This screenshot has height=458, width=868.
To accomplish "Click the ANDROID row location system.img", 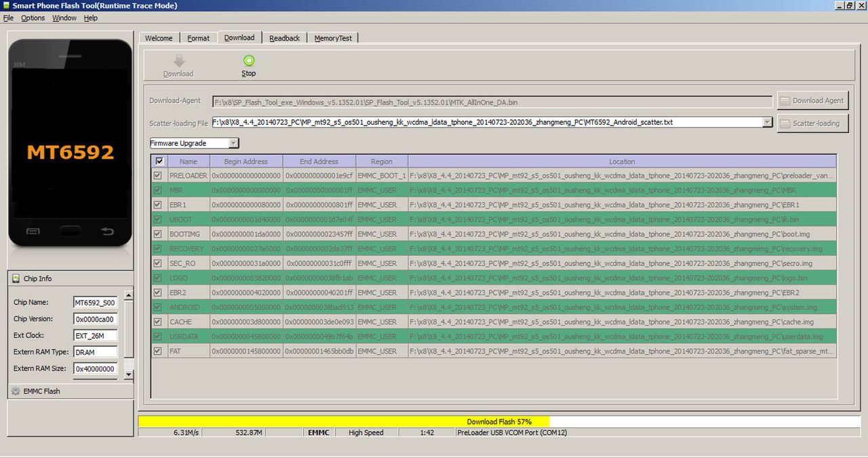I will 622,307.
